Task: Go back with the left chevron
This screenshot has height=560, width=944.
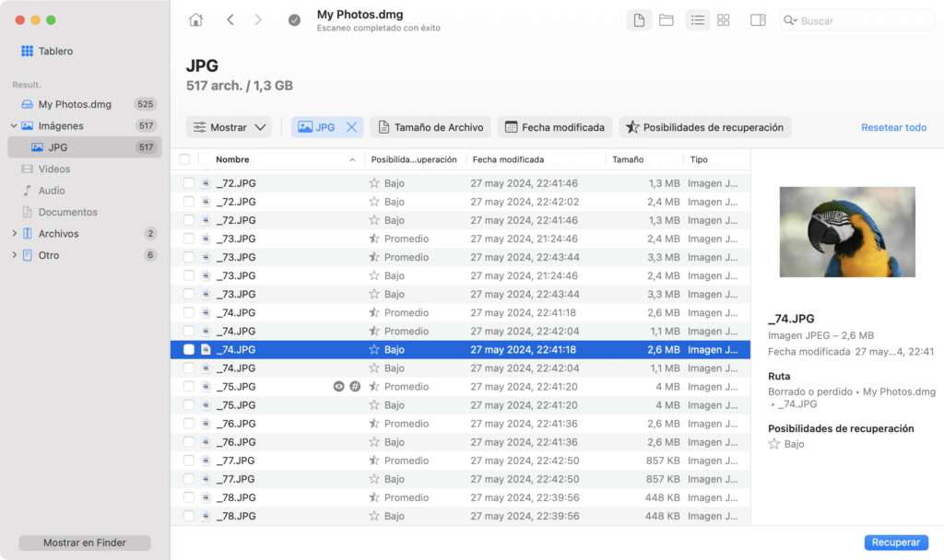Action: click(x=230, y=20)
